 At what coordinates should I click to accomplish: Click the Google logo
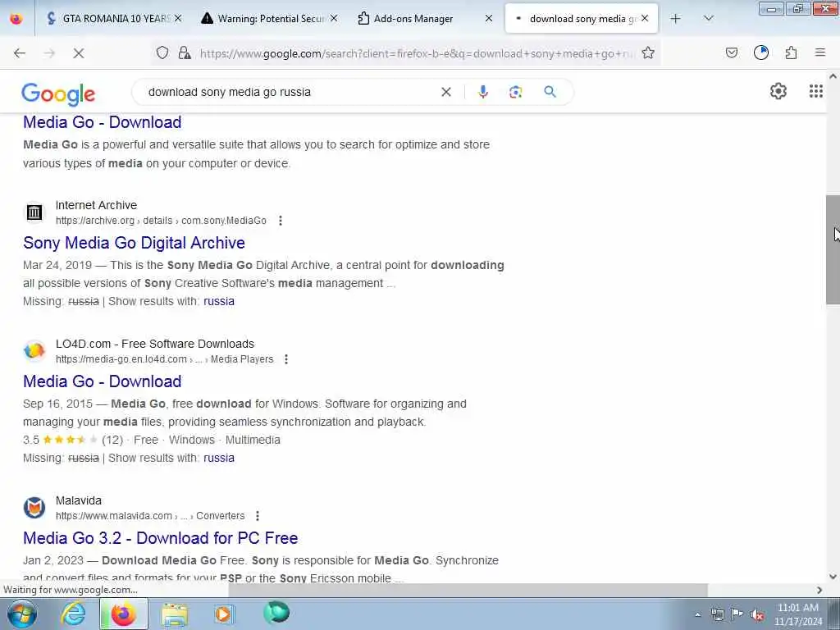[x=58, y=94]
